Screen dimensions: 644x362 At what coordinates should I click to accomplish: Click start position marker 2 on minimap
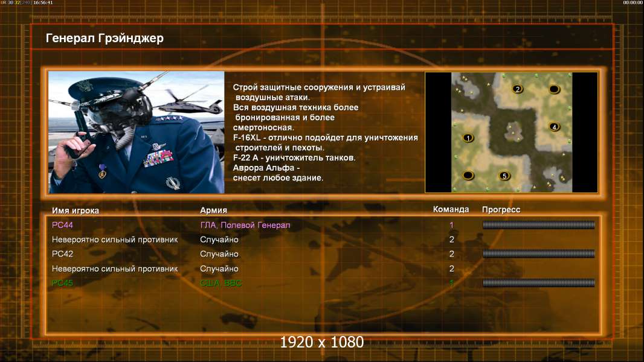pyautogui.click(x=518, y=89)
